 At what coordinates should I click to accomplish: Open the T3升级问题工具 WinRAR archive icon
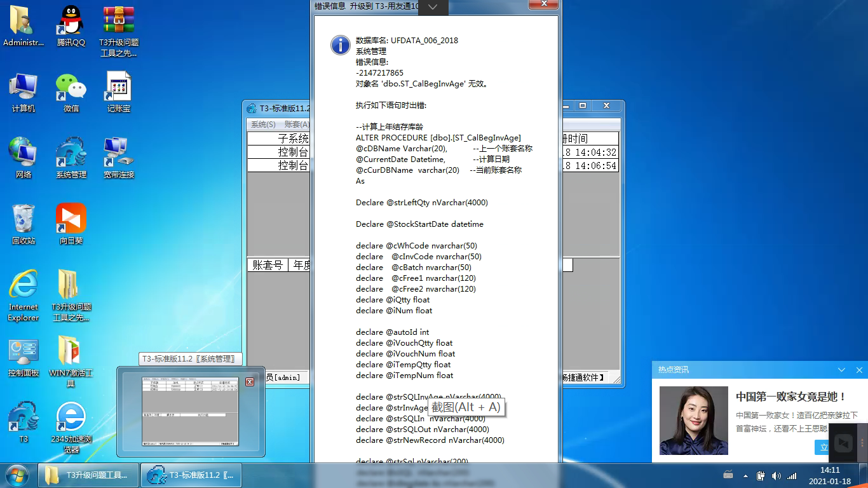[x=119, y=32]
